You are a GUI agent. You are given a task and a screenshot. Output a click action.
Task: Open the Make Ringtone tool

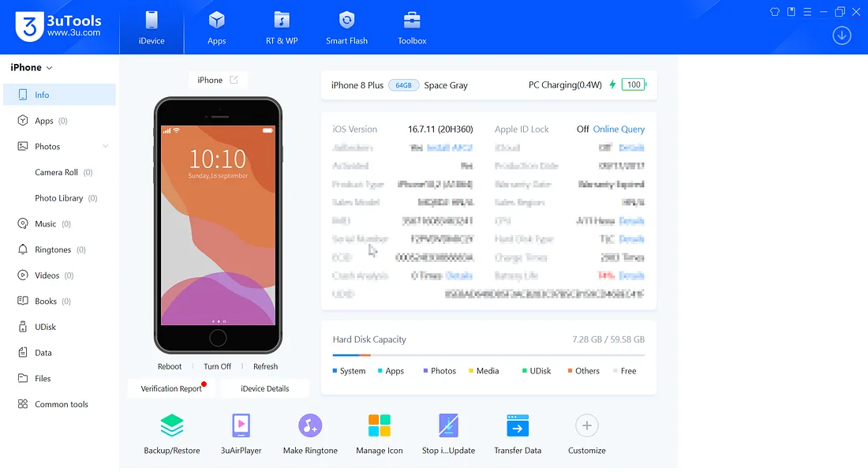[310, 426]
